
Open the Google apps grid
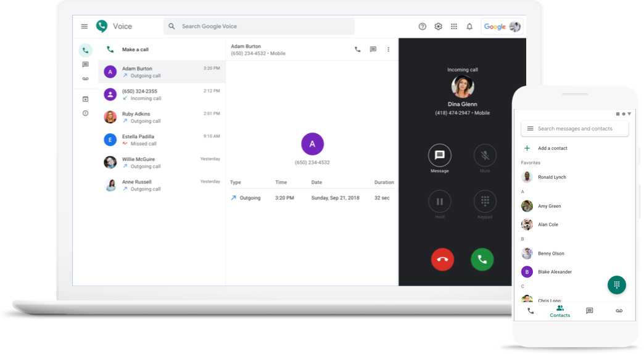pos(454,27)
